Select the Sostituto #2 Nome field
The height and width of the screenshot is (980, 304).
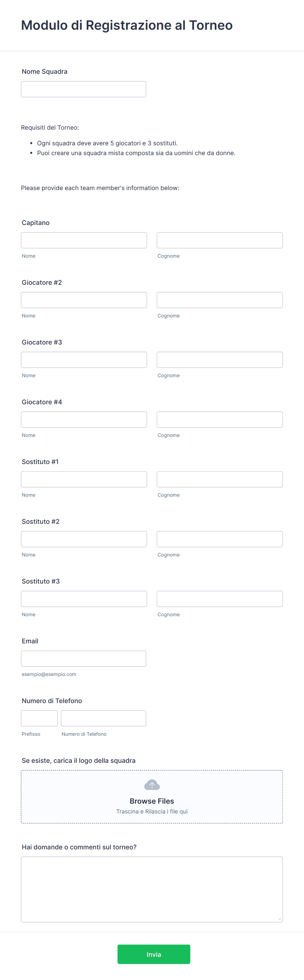tap(84, 538)
